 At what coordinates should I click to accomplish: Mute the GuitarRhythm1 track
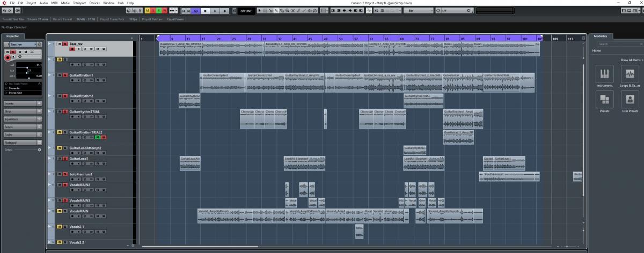[x=59, y=76]
